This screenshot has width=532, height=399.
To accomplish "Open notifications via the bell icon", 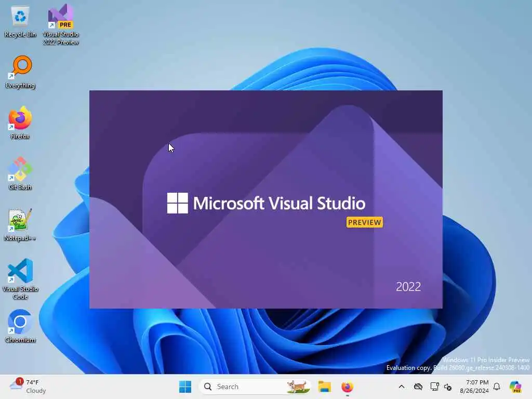I will coord(497,387).
